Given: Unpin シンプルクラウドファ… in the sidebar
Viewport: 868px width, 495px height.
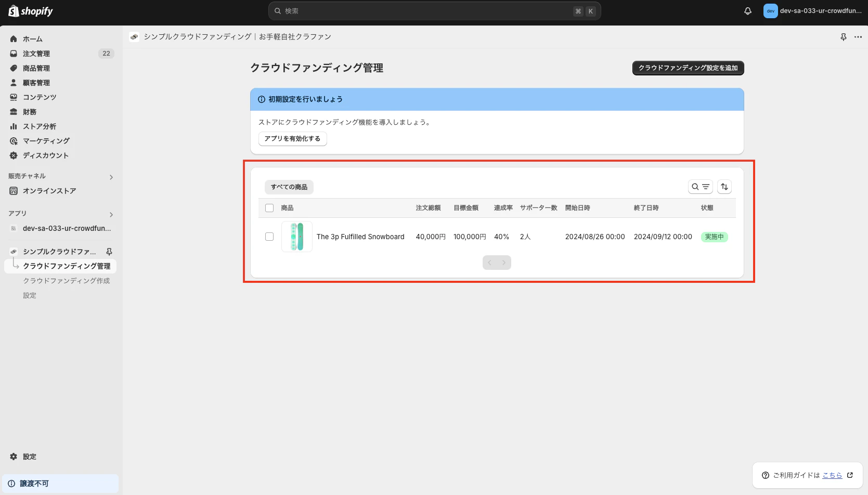Looking at the screenshot, I should 109,251.
